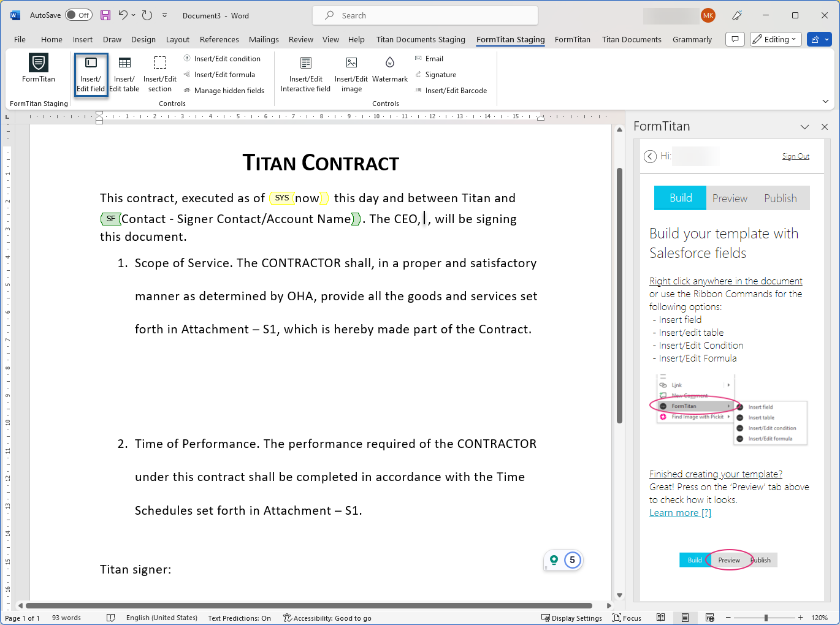Select Print Layout view
The image size is (840, 625).
pos(685,618)
